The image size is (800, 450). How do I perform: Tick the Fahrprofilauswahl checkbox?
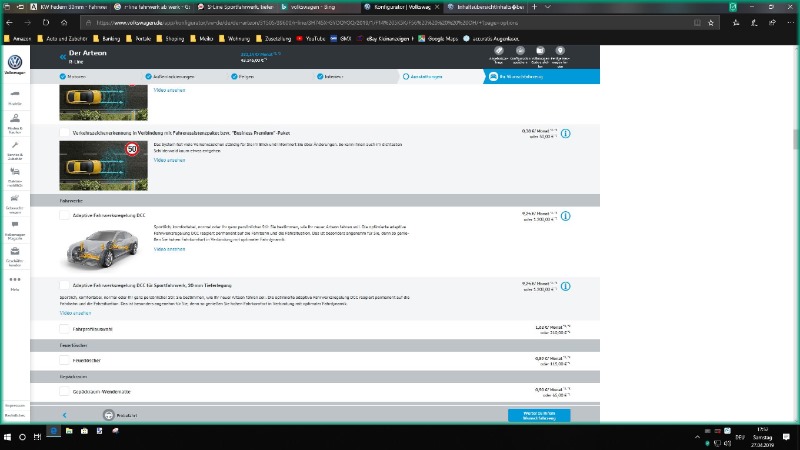pos(64,328)
